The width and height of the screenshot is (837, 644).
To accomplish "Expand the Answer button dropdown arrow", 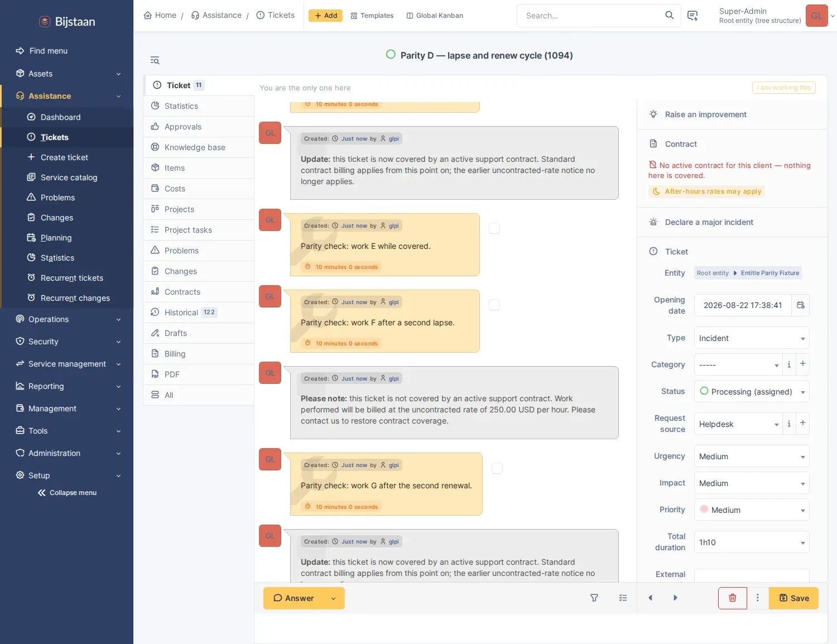I will [x=334, y=598].
